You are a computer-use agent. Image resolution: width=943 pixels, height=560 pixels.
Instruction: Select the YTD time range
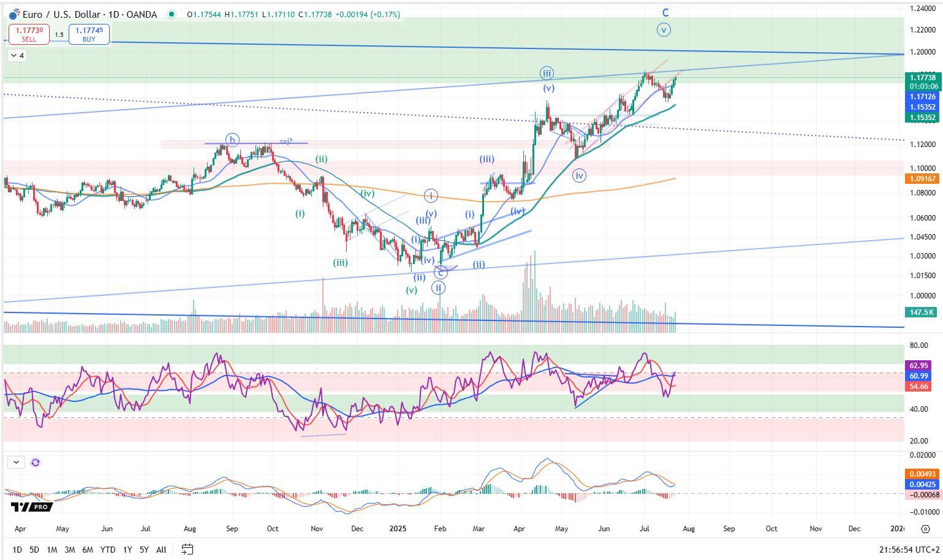[108, 550]
